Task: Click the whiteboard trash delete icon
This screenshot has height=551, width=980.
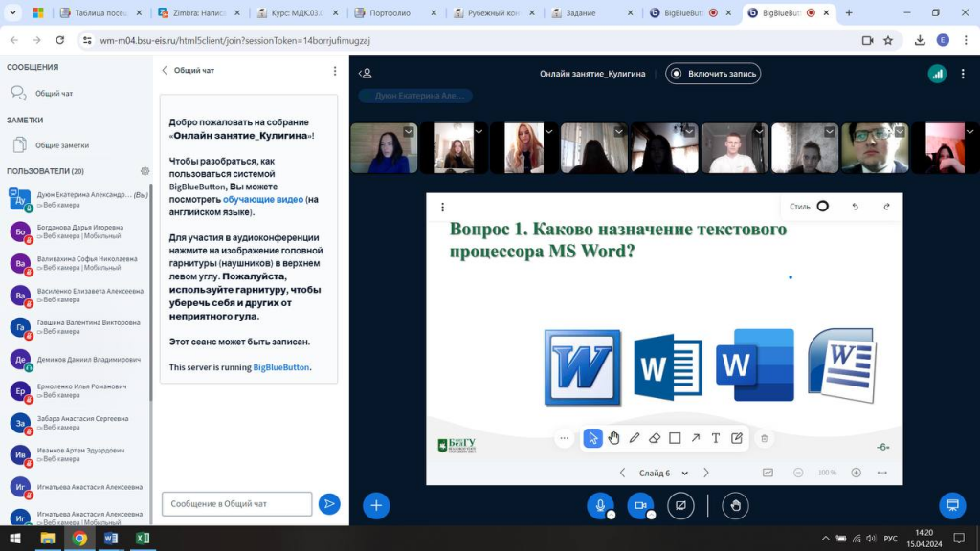Action: [x=765, y=438]
